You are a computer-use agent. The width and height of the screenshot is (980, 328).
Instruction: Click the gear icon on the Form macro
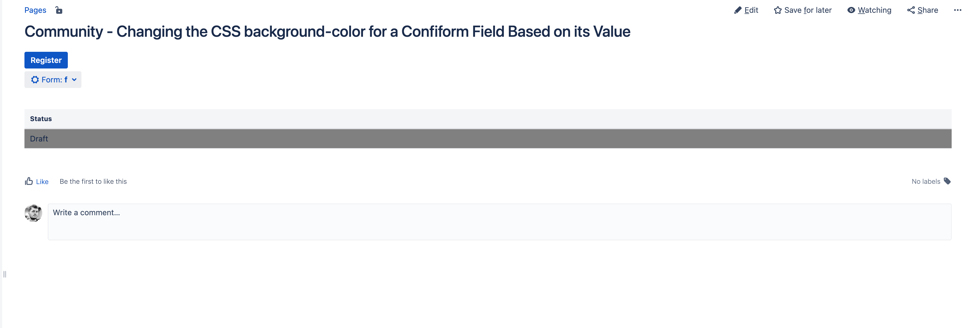[35, 79]
